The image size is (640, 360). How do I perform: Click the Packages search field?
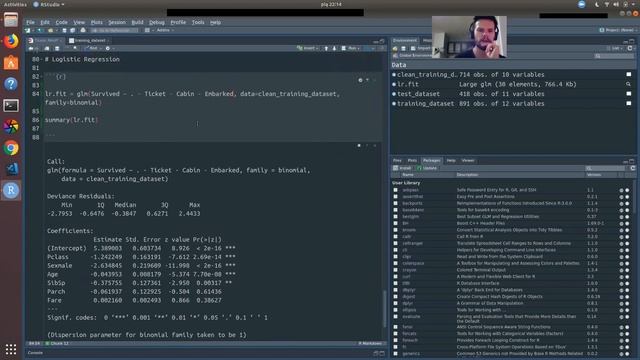click(x=605, y=168)
